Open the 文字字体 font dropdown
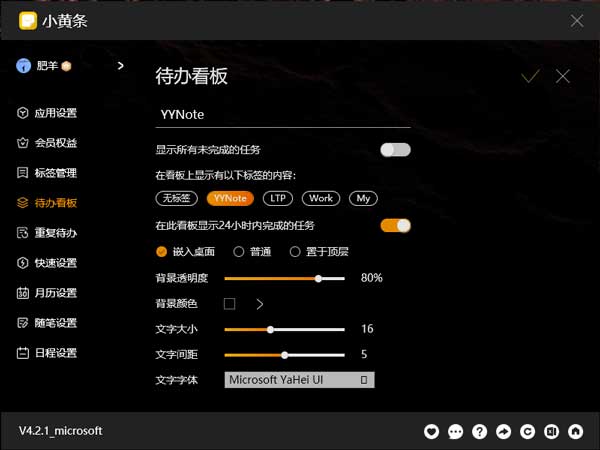 299,380
